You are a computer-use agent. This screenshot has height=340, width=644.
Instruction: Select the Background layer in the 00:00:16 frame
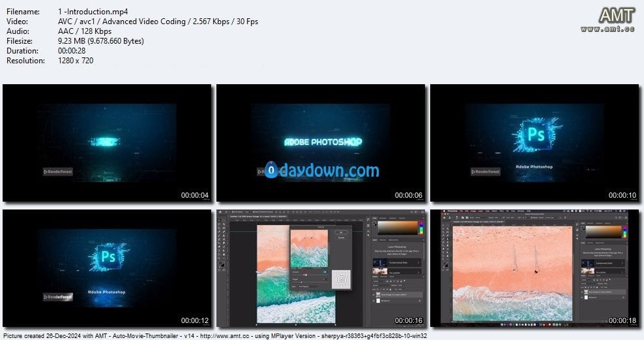[398, 301]
